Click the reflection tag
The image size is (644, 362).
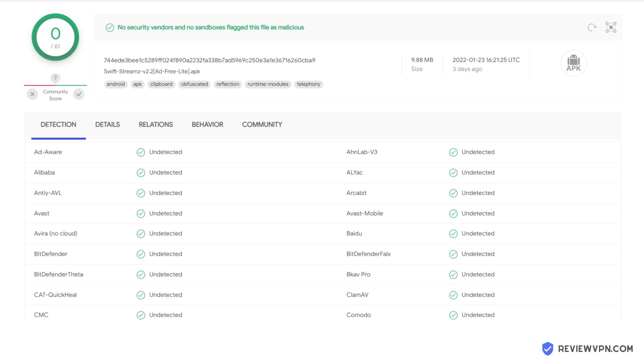[228, 84]
